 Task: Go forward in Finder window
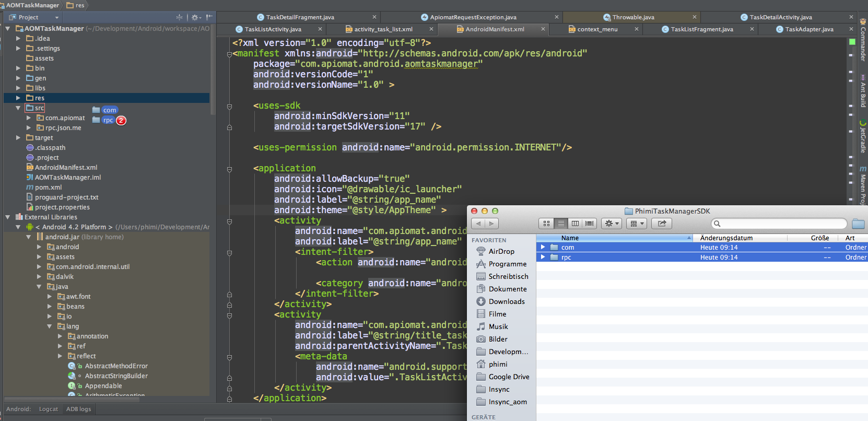[x=491, y=224]
